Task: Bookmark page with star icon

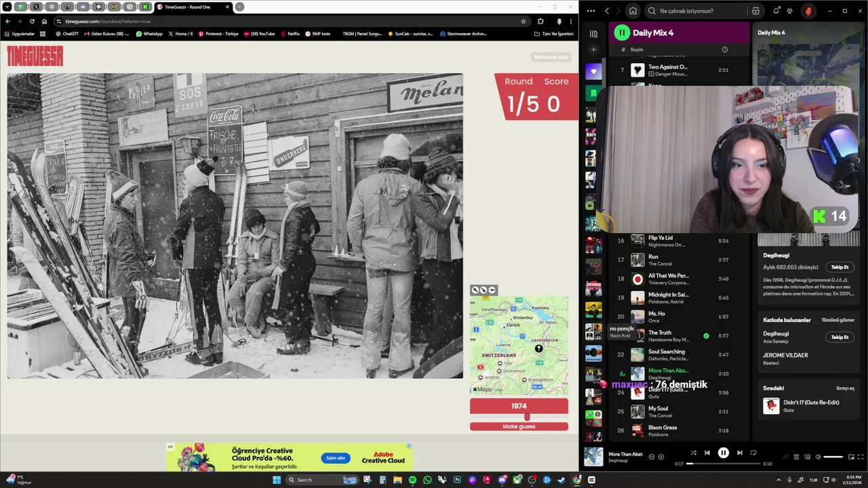Action: [523, 21]
